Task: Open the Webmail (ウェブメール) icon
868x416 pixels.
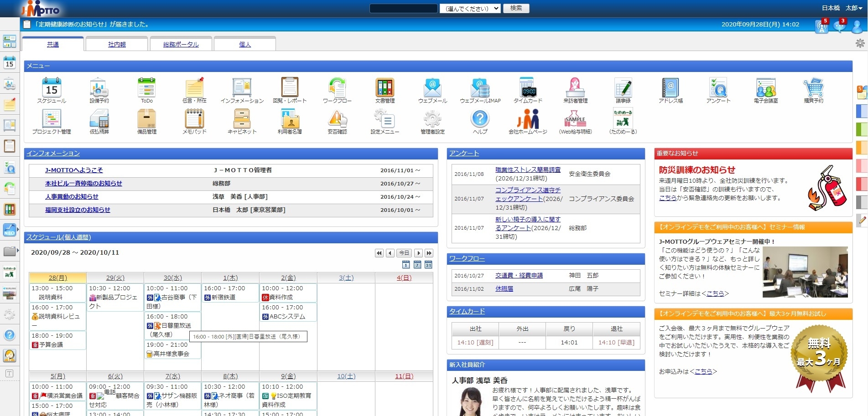Action: click(x=432, y=87)
